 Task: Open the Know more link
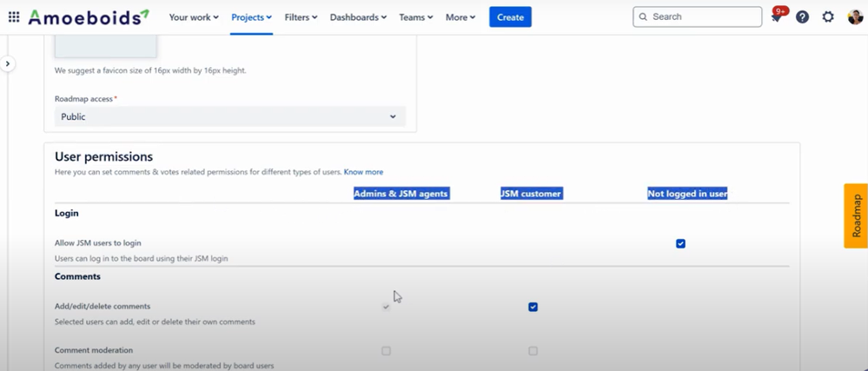coord(363,172)
